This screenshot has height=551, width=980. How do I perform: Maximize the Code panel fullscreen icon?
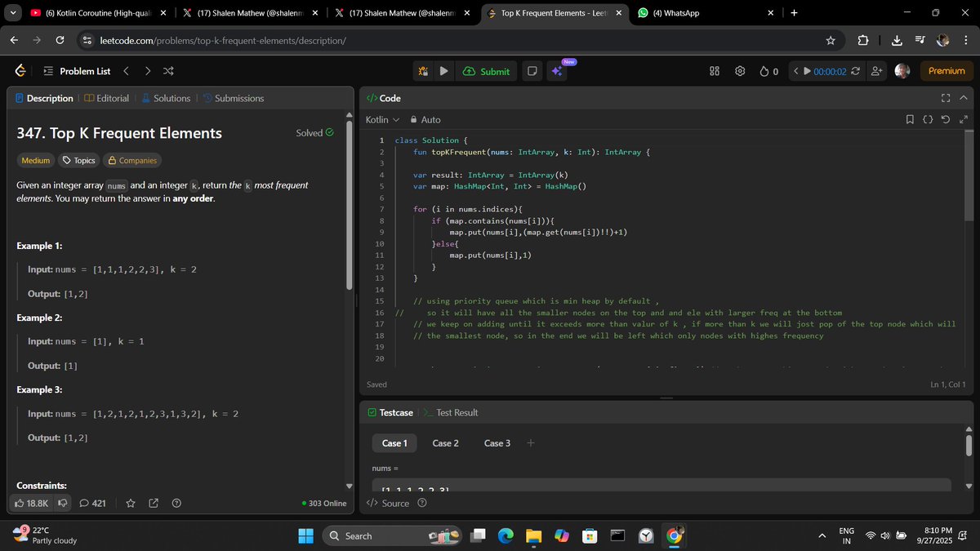946,98
